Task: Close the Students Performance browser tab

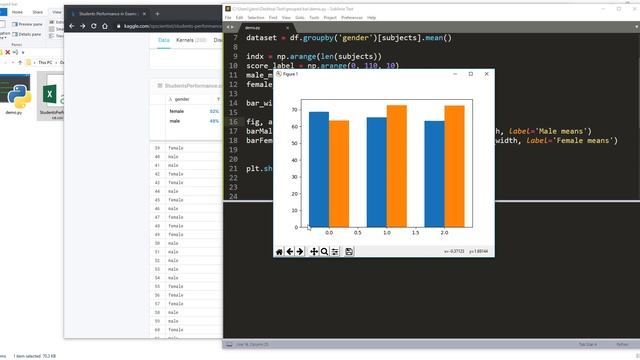Action: tap(144, 14)
